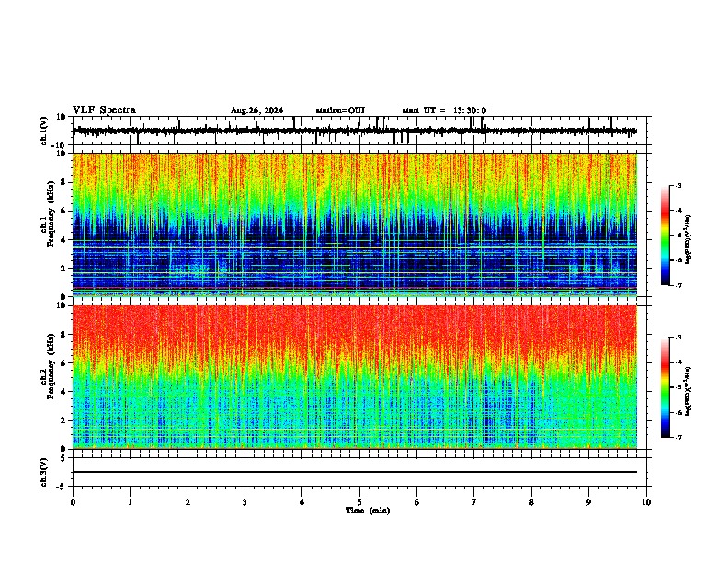Click the '-3' label on ch.1 colorbar
The image size is (728, 563).
point(678,185)
